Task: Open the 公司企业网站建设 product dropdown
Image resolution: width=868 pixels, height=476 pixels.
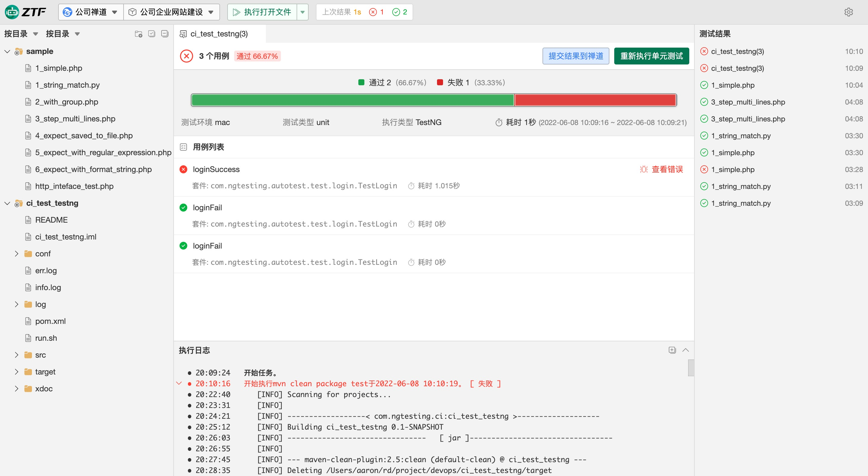Action: (172, 12)
